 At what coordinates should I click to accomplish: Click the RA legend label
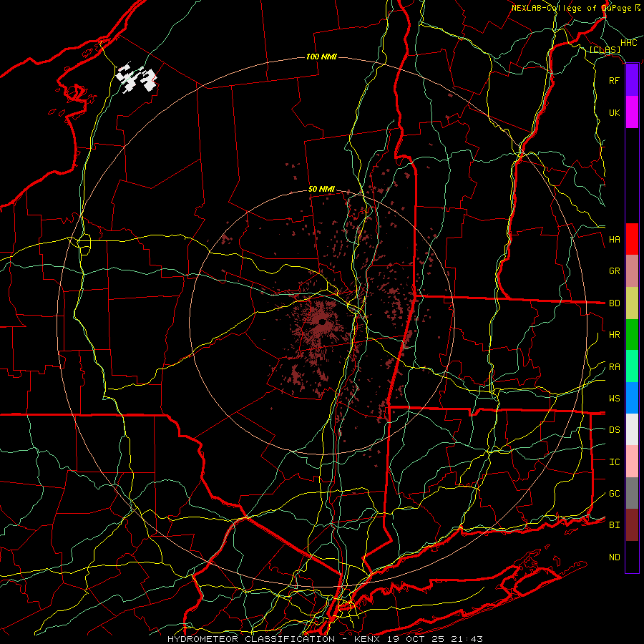[614, 367]
